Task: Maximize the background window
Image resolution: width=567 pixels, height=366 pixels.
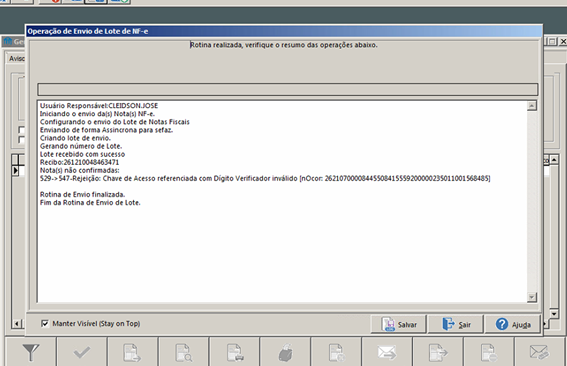Action: point(552,42)
